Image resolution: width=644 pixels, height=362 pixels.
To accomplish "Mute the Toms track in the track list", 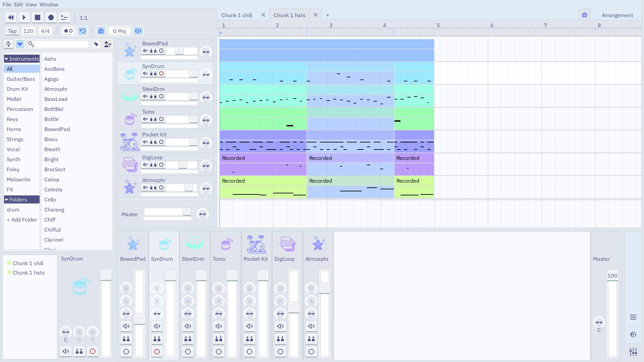I will click(x=145, y=119).
